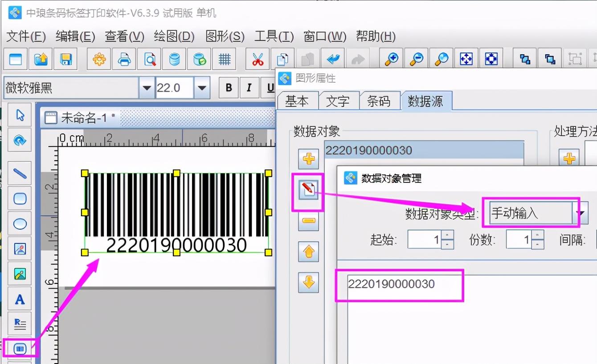
Task: Open the 编辑(E) menu
Action: [x=75, y=36]
